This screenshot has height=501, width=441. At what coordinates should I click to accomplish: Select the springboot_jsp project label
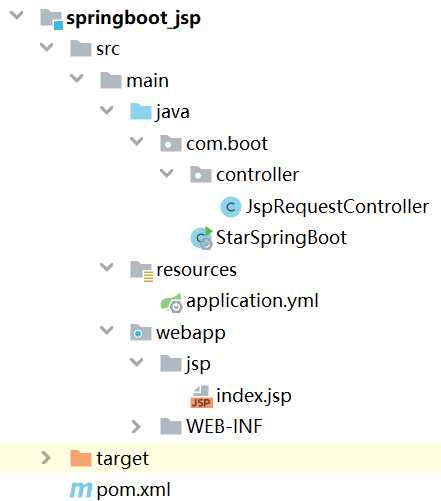pos(133,18)
